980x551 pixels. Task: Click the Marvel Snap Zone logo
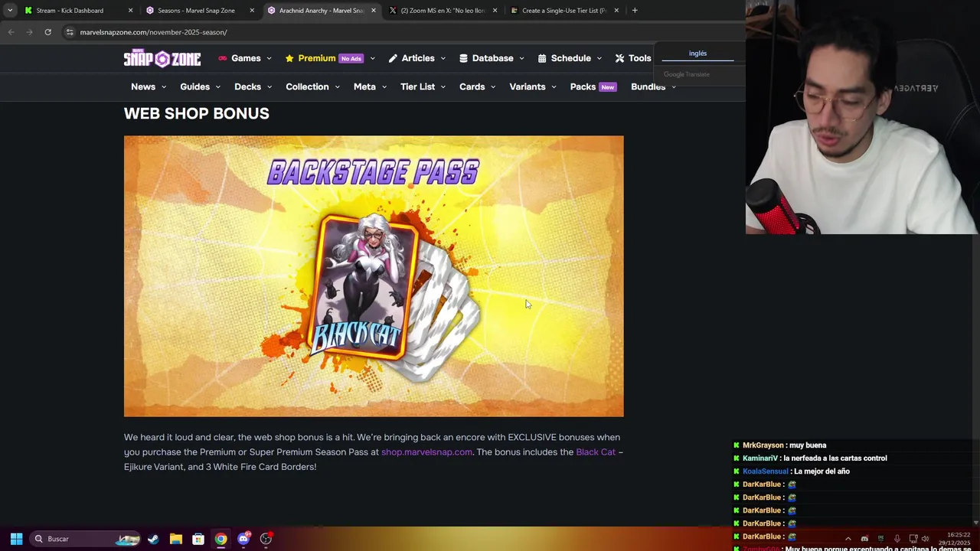[162, 58]
